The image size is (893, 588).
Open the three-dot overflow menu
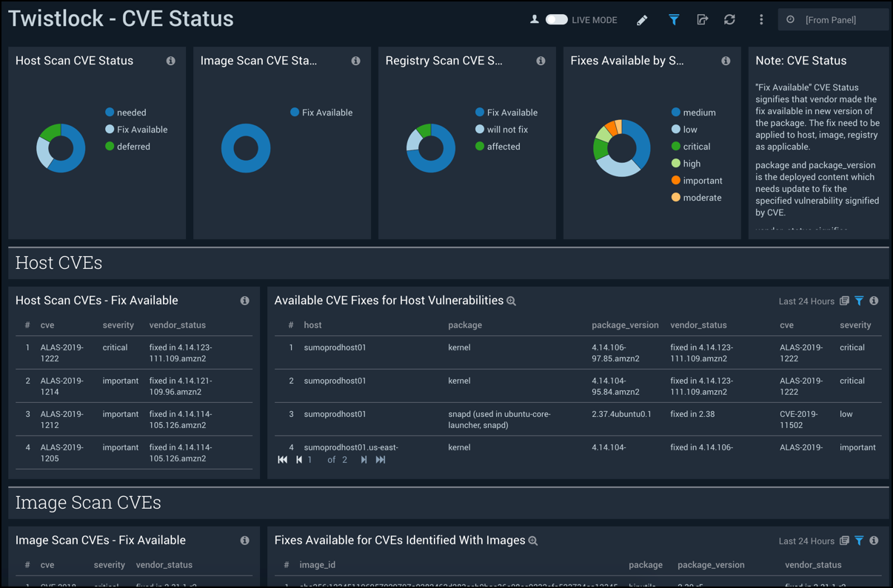[x=761, y=19]
